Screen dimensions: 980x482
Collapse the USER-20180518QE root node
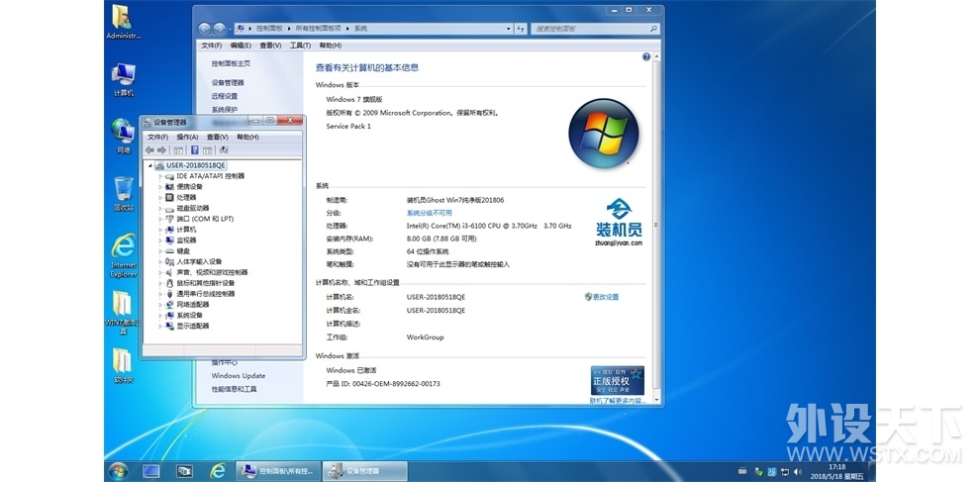[x=150, y=165]
